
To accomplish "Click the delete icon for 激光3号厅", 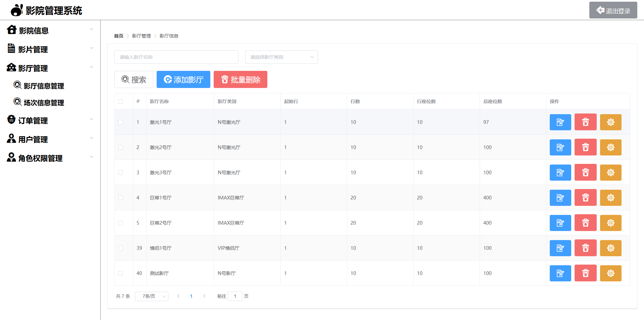I will [x=585, y=172].
